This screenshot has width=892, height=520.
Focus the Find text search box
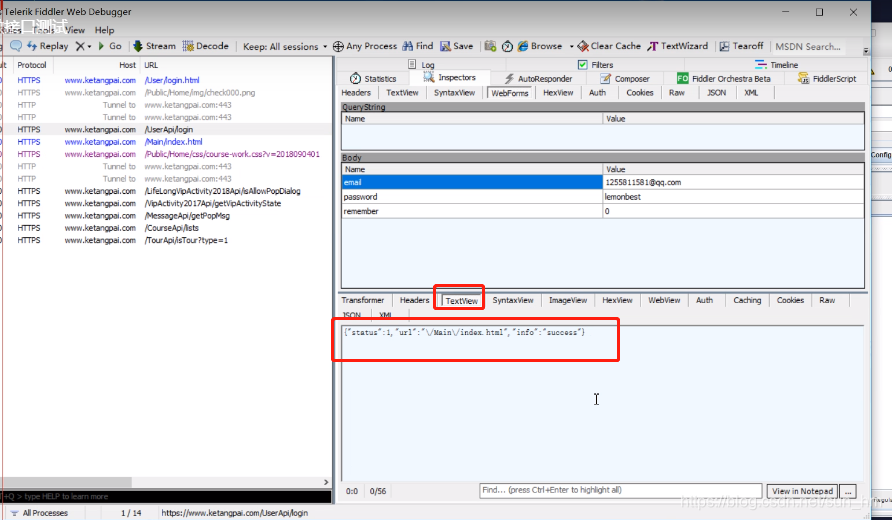point(620,490)
